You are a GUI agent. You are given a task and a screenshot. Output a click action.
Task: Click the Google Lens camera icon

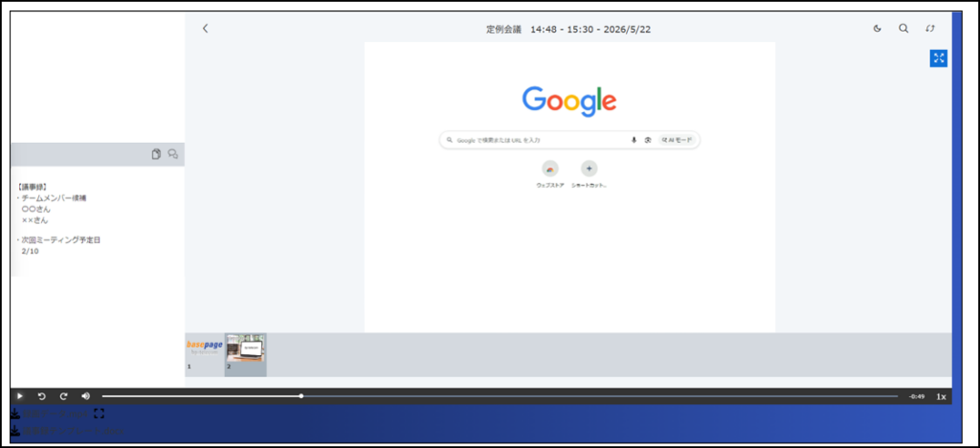pyautogui.click(x=648, y=140)
